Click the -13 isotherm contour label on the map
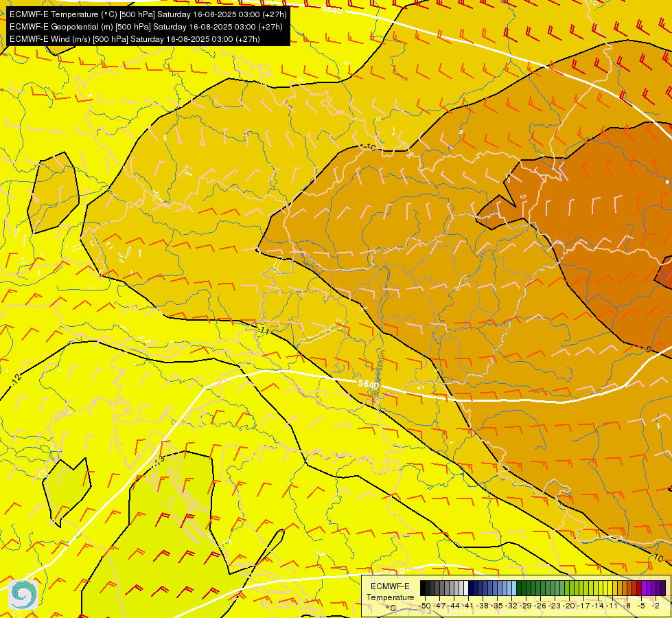The height and width of the screenshot is (618, 672). pos(159,459)
